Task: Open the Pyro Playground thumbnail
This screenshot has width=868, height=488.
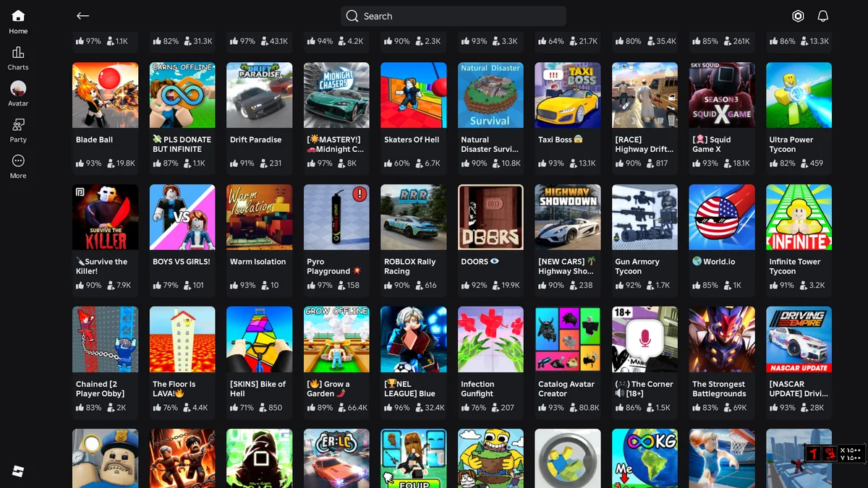Action: click(x=336, y=217)
